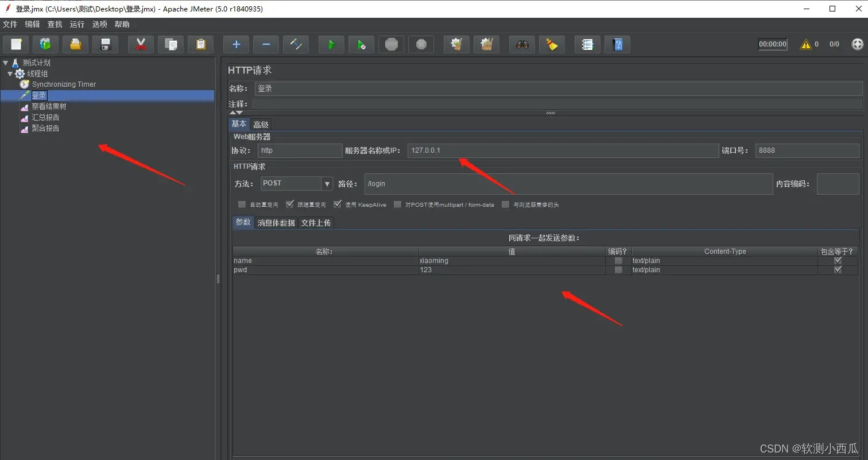Open the 文件 menu
Image resolution: width=868 pixels, height=460 pixels.
tap(10, 24)
